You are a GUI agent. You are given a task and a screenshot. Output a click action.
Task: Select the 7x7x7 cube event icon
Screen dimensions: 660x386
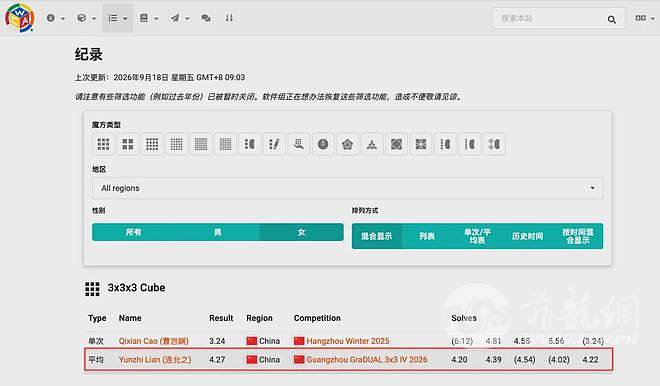click(225, 144)
